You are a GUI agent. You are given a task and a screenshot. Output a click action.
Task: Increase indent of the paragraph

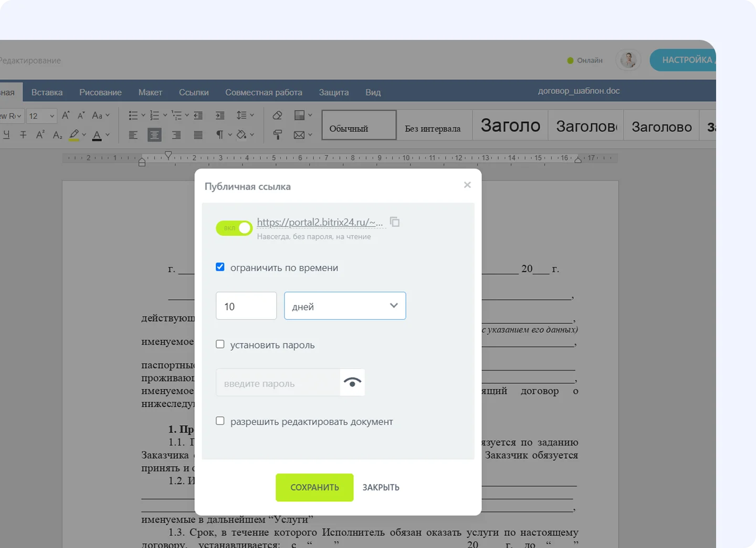(x=220, y=115)
